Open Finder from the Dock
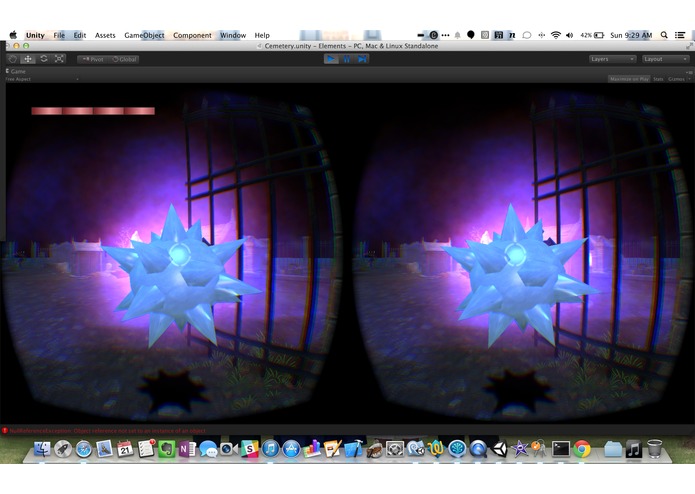The image size is (695, 494). (42, 449)
